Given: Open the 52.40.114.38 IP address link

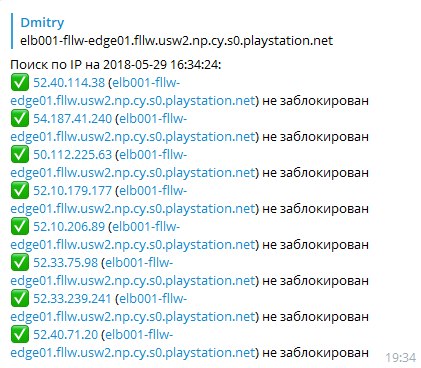Looking at the screenshot, I should (x=69, y=82).
